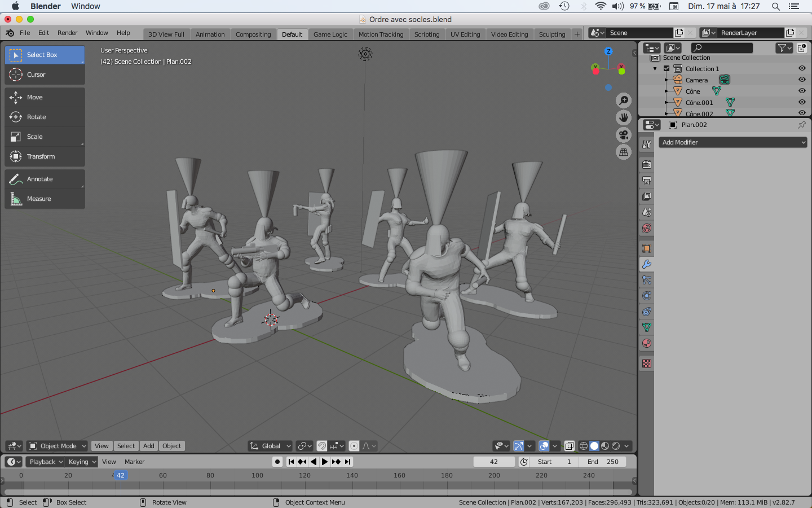Click the zoom magnifier icon in viewport
The image size is (812, 508).
pyautogui.click(x=624, y=100)
